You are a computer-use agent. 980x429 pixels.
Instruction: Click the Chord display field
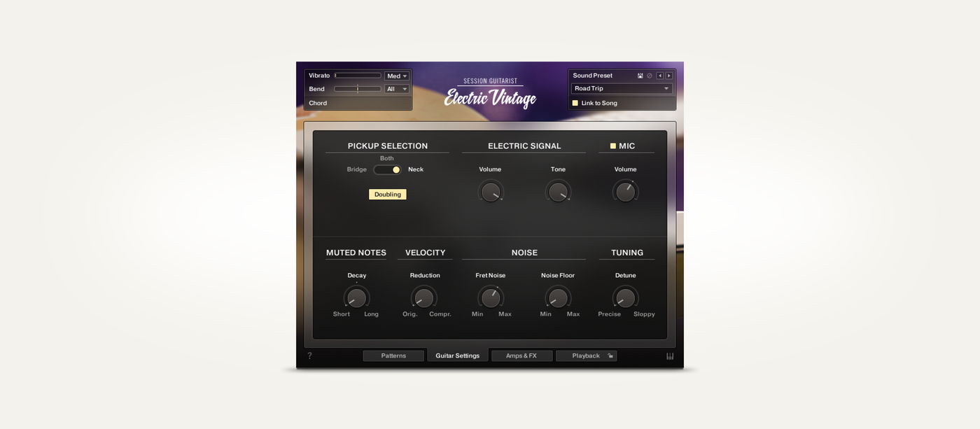point(358,103)
